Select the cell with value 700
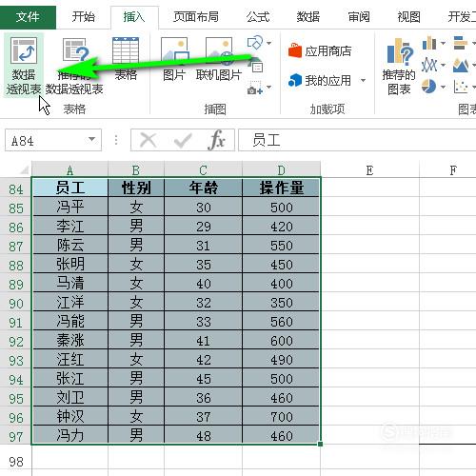 click(281, 416)
